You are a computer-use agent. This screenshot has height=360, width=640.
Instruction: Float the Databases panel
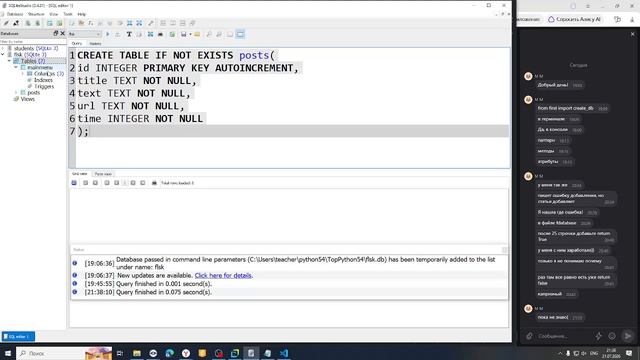(x=56, y=33)
